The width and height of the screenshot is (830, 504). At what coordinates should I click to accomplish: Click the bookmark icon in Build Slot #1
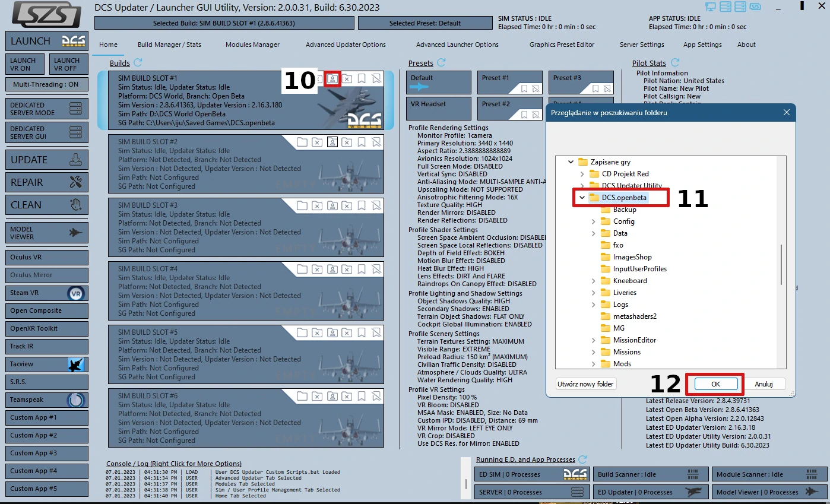tap(362, 78)
